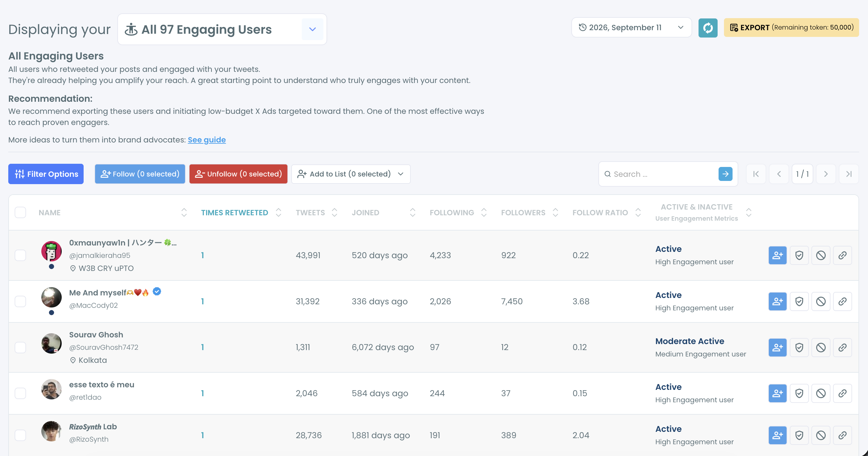Image resolution: width=868 pixels, height=456 pixels.
Task: Sort by Joined column header
Action: point(383,213)
